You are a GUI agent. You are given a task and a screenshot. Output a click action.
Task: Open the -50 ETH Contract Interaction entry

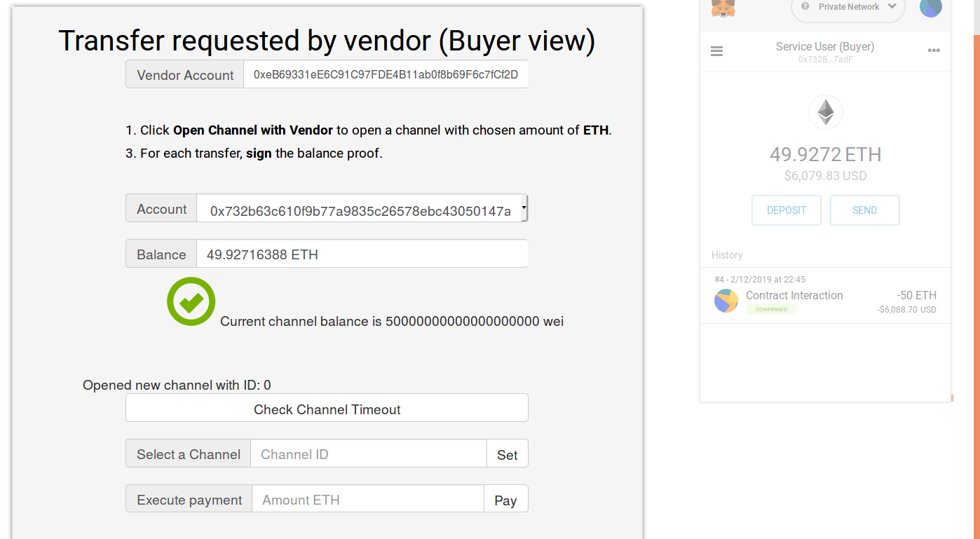(x=825, y=296)
